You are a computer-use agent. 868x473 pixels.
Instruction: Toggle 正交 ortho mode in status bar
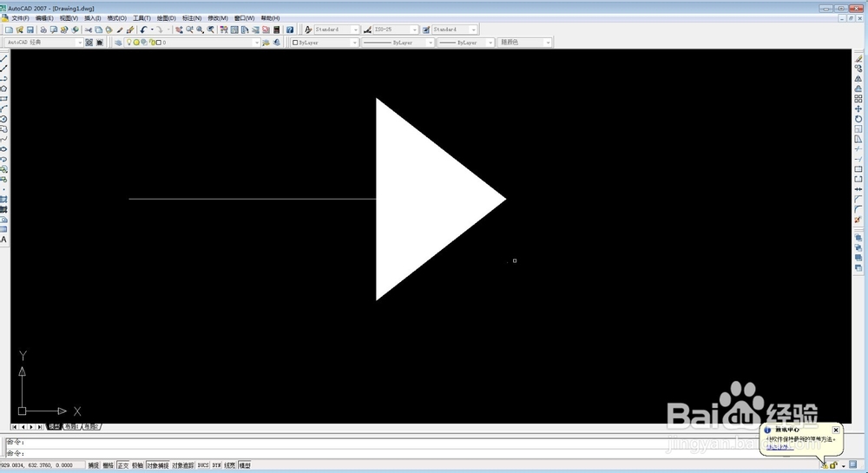123,465
